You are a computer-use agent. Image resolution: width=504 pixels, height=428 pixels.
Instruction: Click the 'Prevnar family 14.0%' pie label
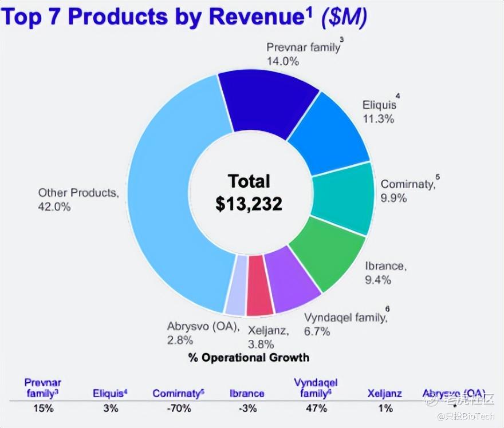(x=305, y=52)
